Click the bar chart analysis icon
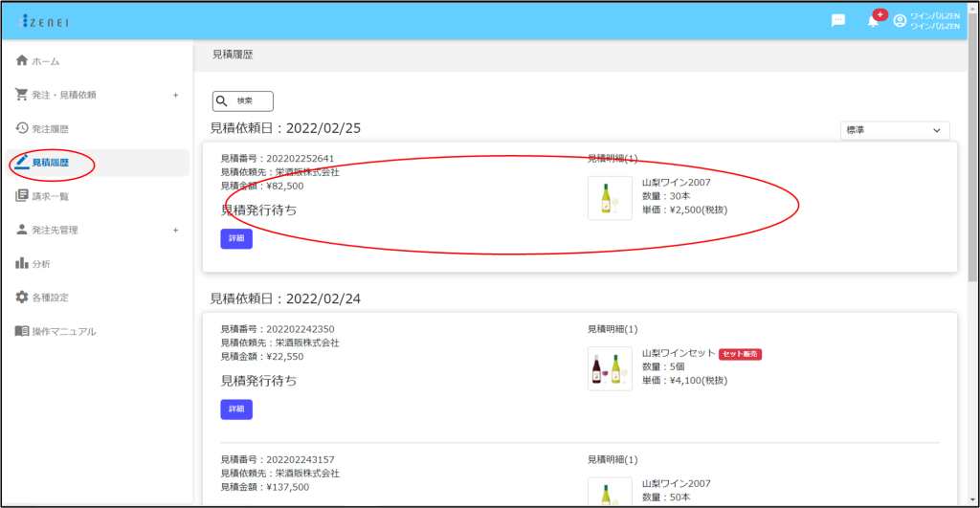The image size is (980, 508). (x=22, y=263)
